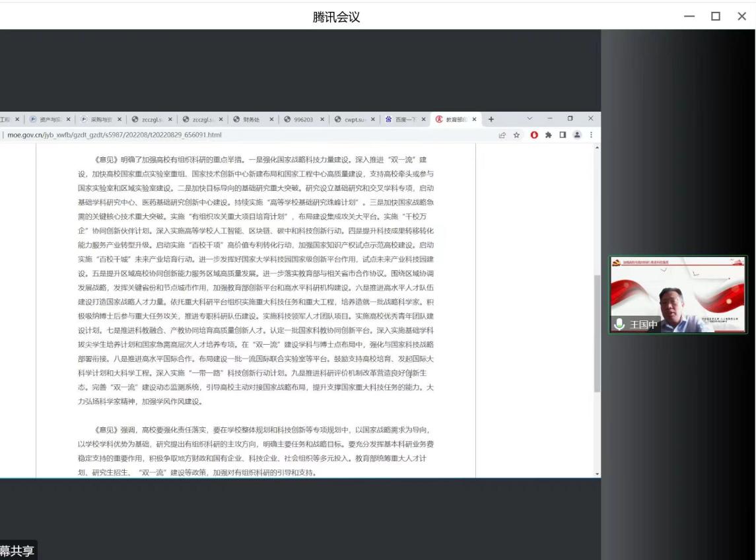
Task: Switch to the 财务处 tab
Action: (251, 120)
